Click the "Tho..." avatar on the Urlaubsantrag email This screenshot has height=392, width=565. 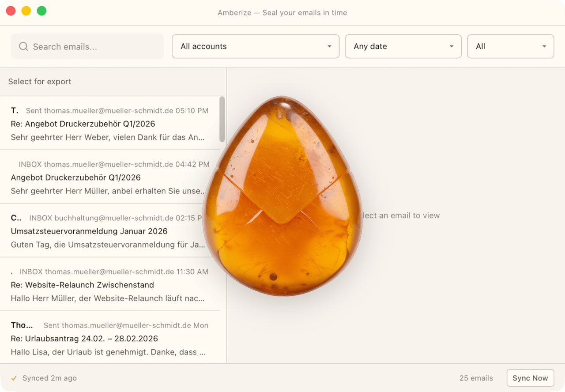point(21,325)
